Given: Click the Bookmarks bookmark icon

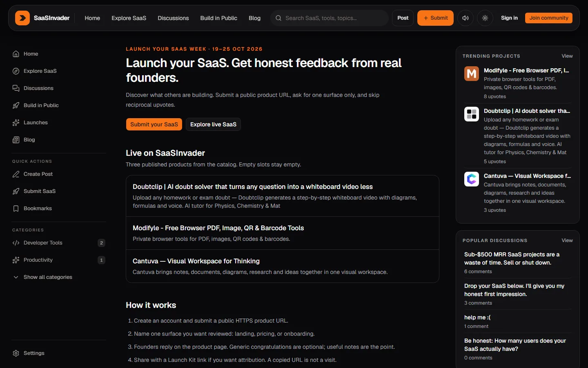Looking at the screenshot, I should [x=16, y=209].
